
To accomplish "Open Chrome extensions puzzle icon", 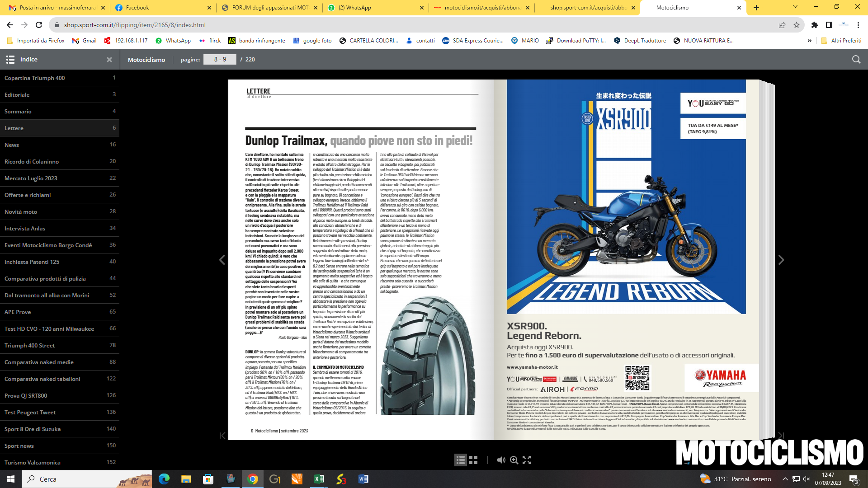I will click(815, 25).
